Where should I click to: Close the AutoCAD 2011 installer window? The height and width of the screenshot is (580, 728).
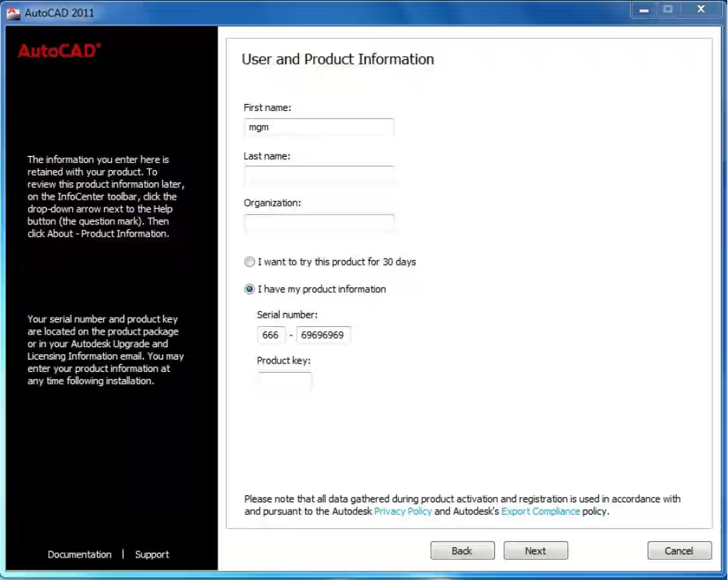(x=701, y=9)
